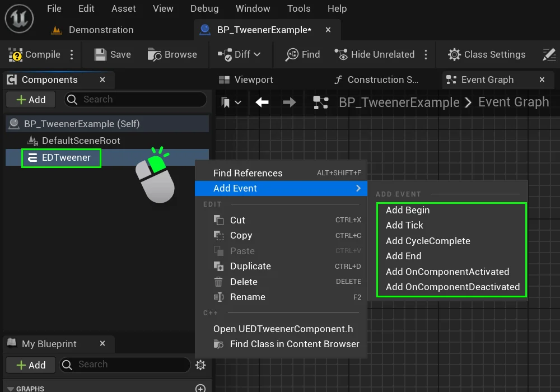
Task: Open compile options three-dot menu
Action: [x=72, y=54]
